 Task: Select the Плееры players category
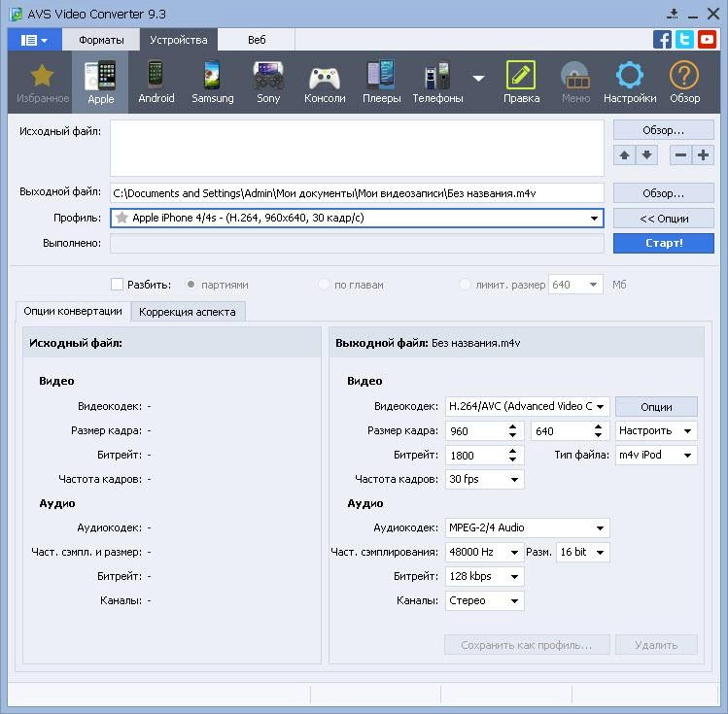coord(381,83)
